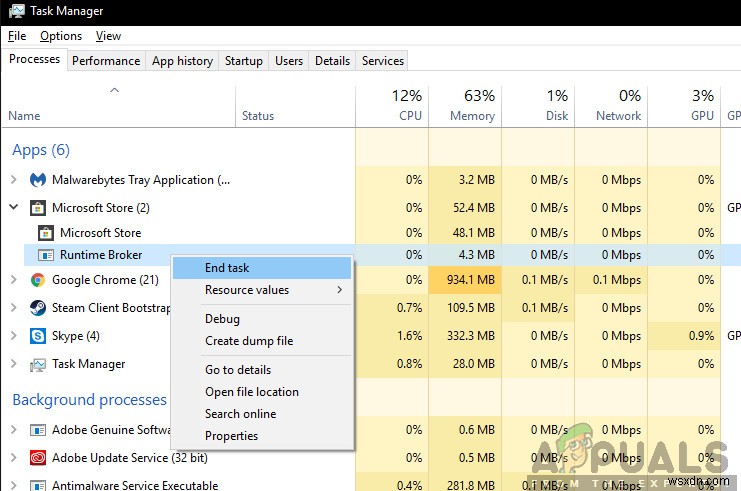Screen dimensions: 741x491
Task: Switch to the Startup tab
Action: point(244,61)
